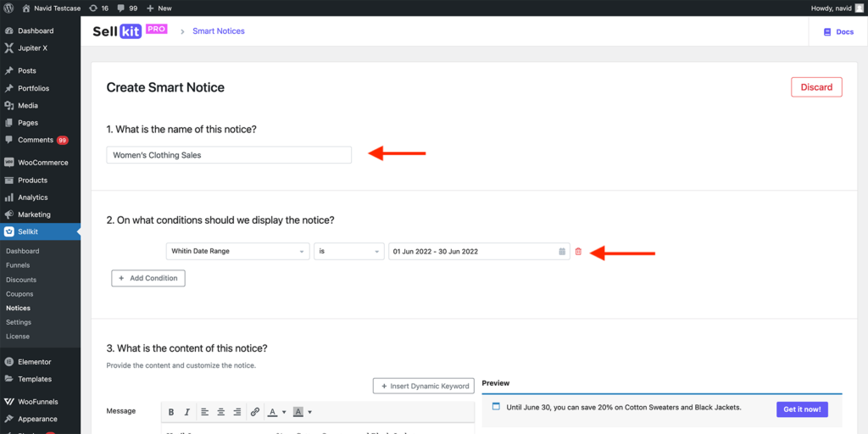The height and width of the screenshot is (434, 868).
Task: Open the background color dropdown arrow
Action: click(x=310, y=412)
